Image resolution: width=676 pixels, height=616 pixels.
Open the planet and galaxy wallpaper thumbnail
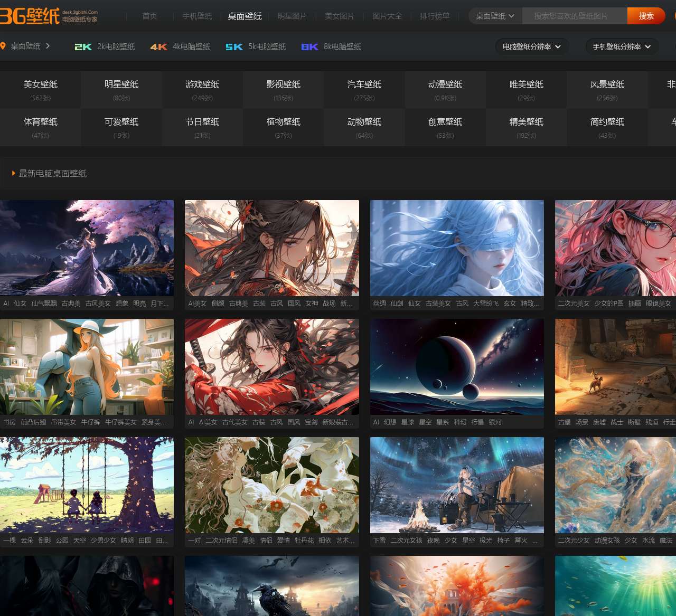coord(457,366)
